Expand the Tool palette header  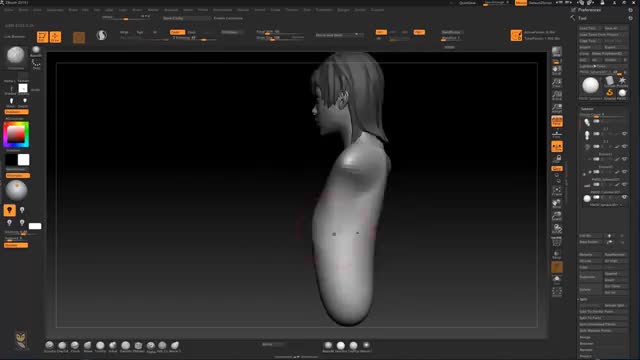[582, 18]
